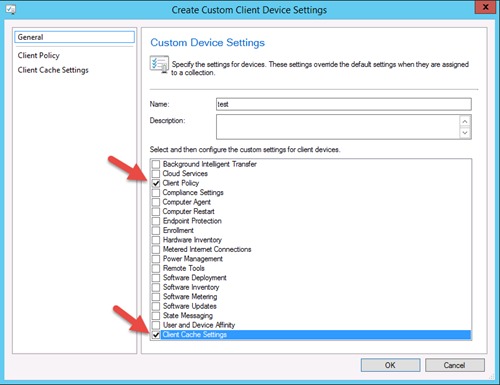Select the highlighted Client Cache Settings row

(316, 335)
